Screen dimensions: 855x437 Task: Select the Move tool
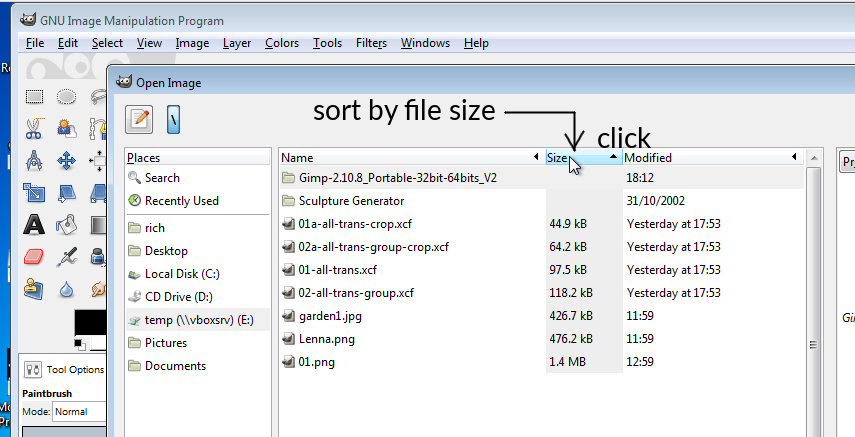point(67,161)
